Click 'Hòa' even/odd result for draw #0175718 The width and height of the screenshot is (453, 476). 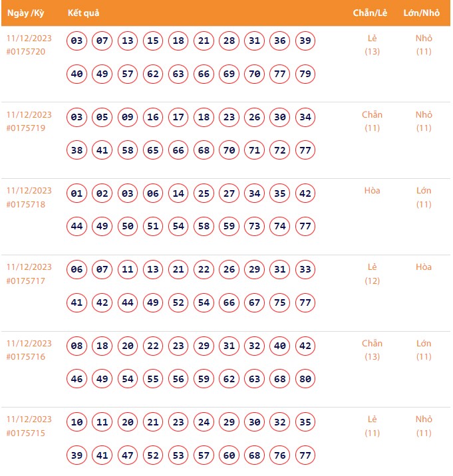tap(372, 191)
